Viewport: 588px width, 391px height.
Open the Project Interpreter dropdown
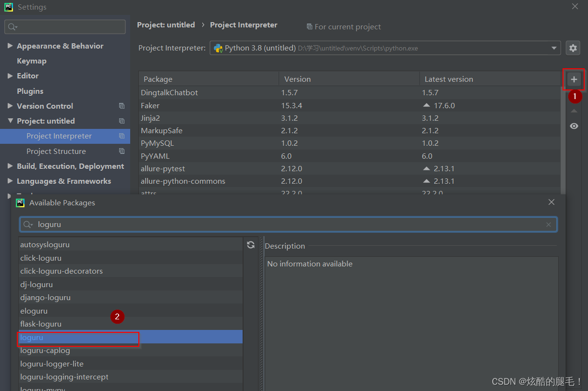pos(555,48)
